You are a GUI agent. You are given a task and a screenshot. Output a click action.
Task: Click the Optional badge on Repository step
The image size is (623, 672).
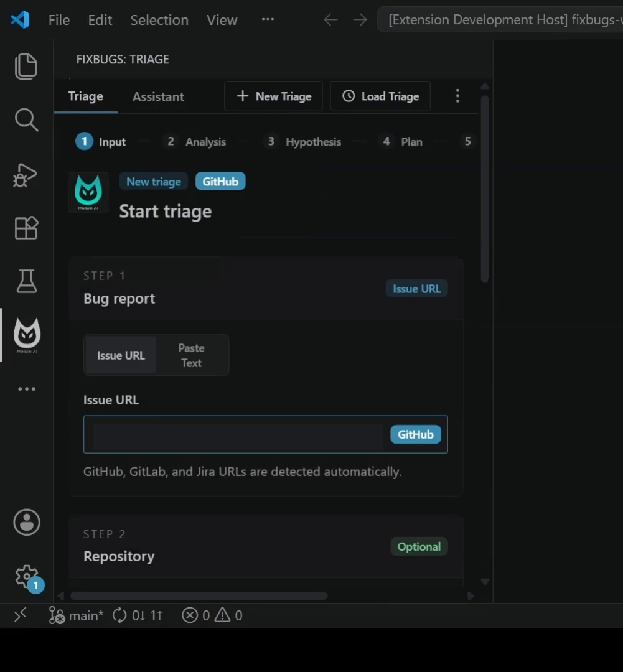point(419,547)
